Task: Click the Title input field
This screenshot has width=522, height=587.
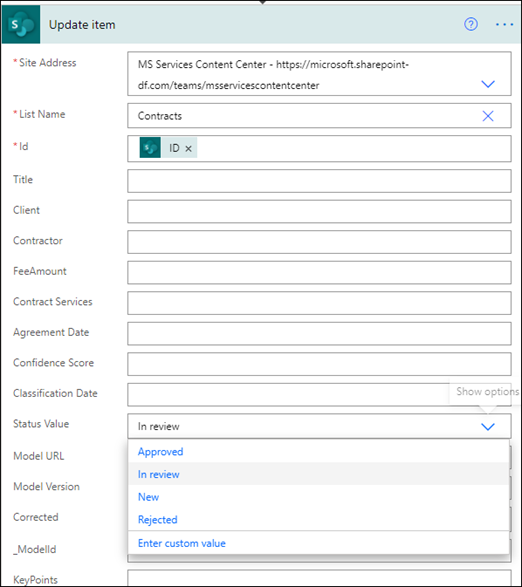Action: [x=319, y=181]
